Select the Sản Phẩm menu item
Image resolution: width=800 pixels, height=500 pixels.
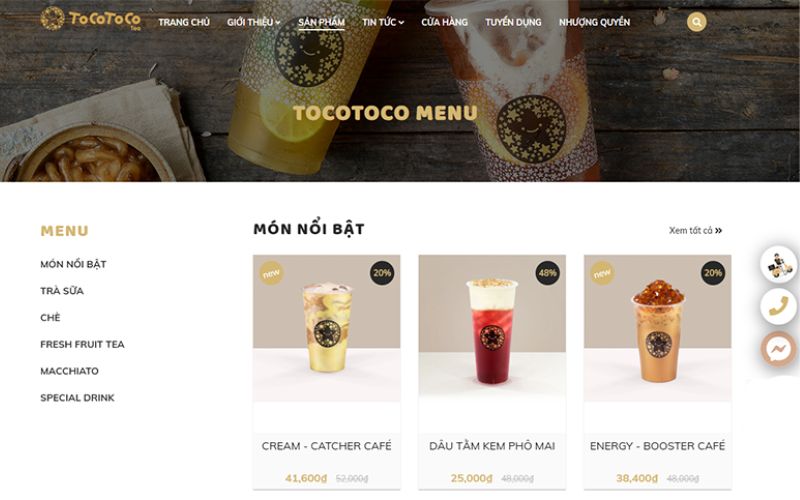321,22
